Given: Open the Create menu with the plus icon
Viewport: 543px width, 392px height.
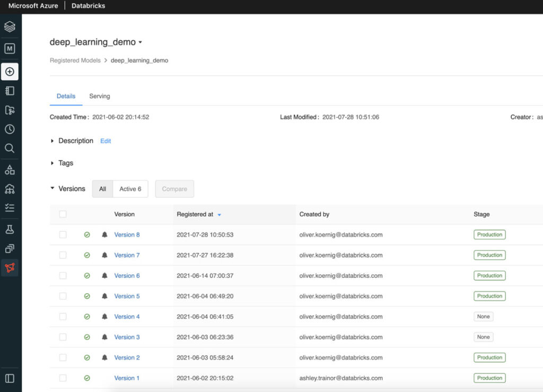Looking at the screenshot, I should tap(10, 71).
